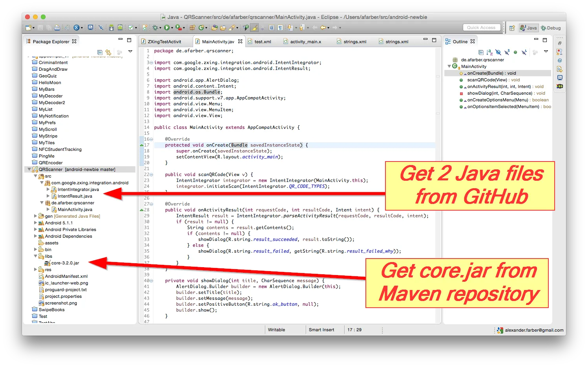Click the New Java Package toolbar icon
The image size is (588, 367).
point(192,28)
